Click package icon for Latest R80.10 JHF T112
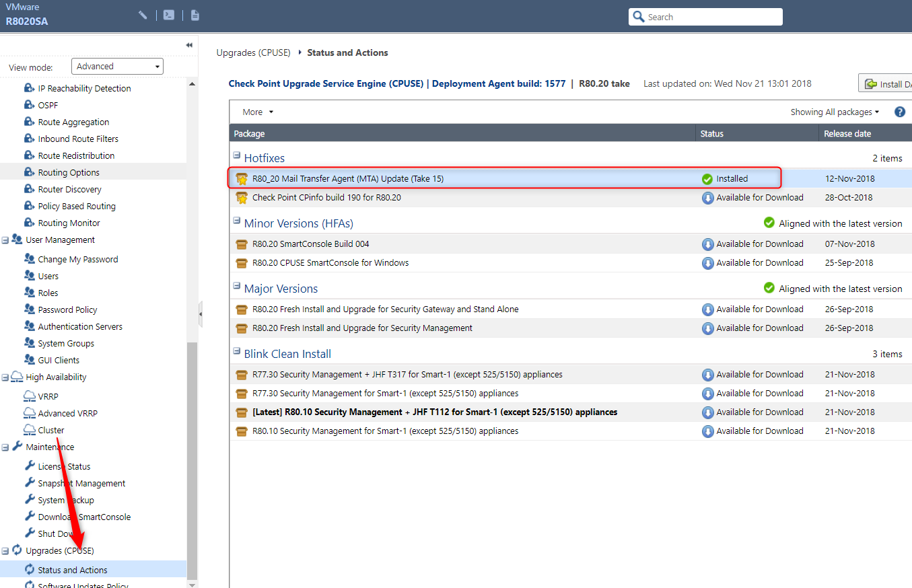Image resolution: width=912 pixels, height=588 pixels. (242, 412)
